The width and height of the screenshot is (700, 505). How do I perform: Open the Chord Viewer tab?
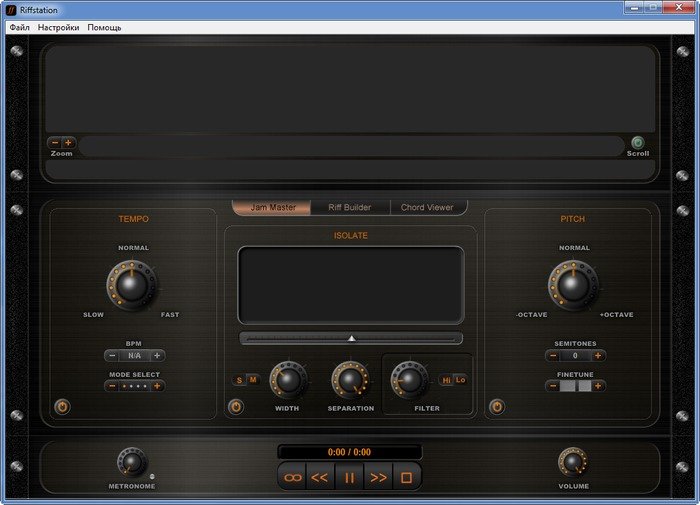coord(427,207)
